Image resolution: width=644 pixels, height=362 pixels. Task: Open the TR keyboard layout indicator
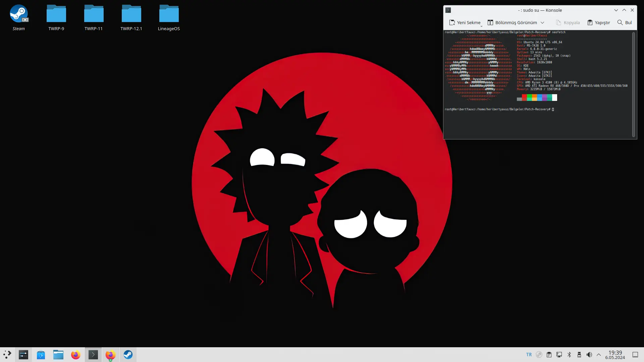pyautogui.click(x=529, y=355)
